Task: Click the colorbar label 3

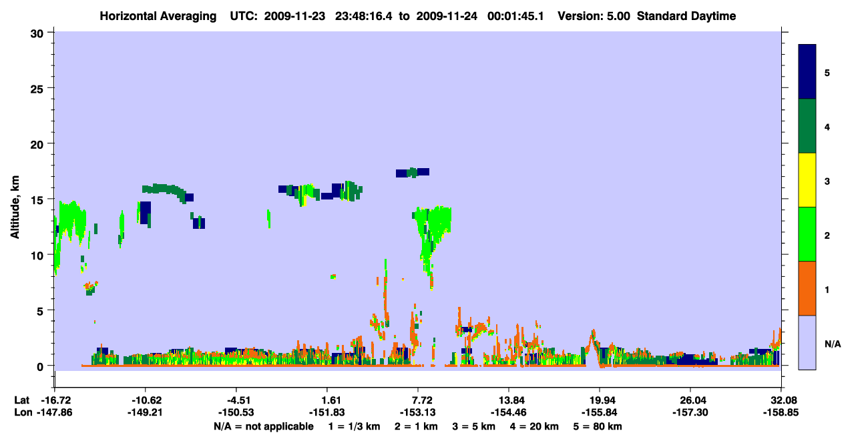Action: pos(827,181)
